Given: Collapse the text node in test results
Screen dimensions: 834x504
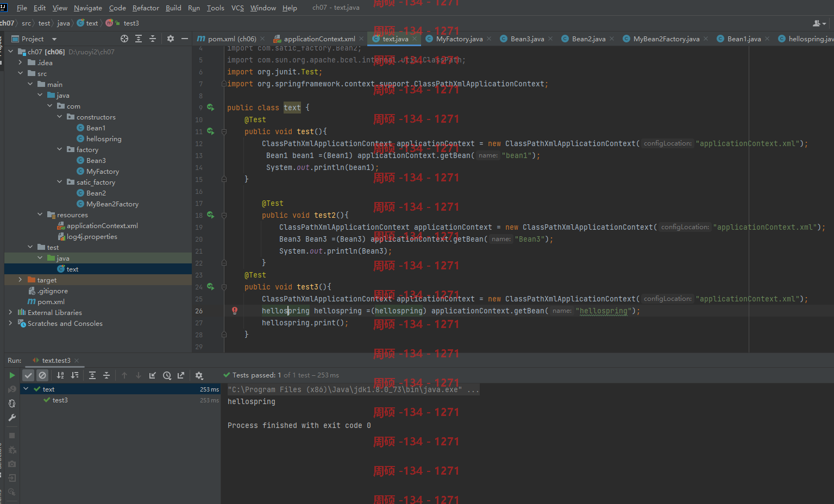Looking at the screenshot, I should point(26,389).
